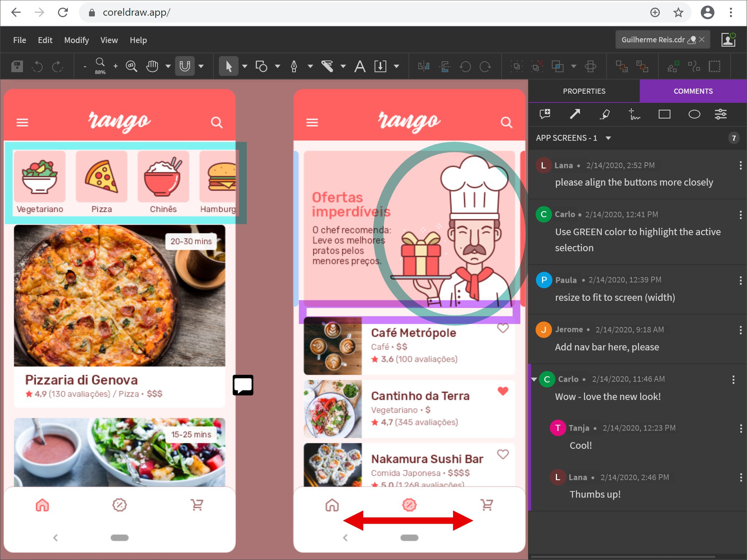
Task: Expand the APP SCREENS - 1 dropdown
Action: [x=608, y=138]
